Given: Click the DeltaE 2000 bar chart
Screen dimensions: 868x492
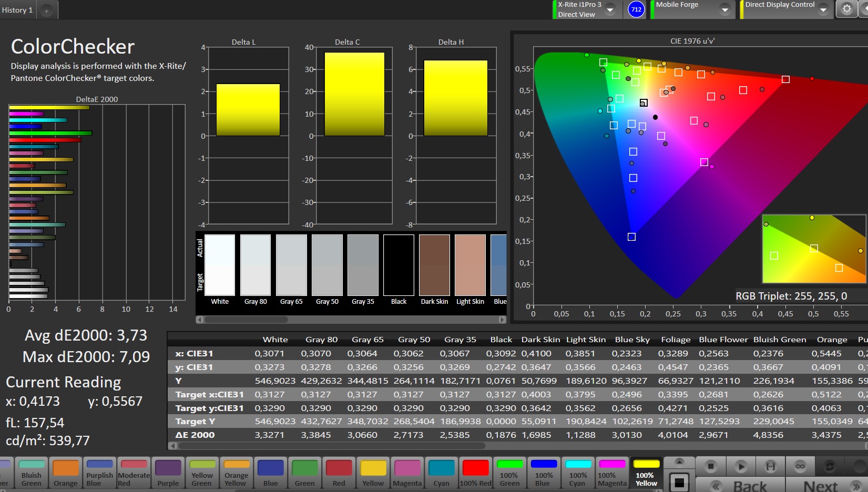Looking at the screenshot, I should (x=97, y=202).
